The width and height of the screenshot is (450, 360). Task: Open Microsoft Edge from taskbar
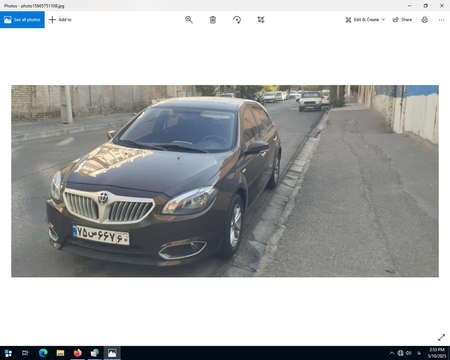(x=43, y=353)
